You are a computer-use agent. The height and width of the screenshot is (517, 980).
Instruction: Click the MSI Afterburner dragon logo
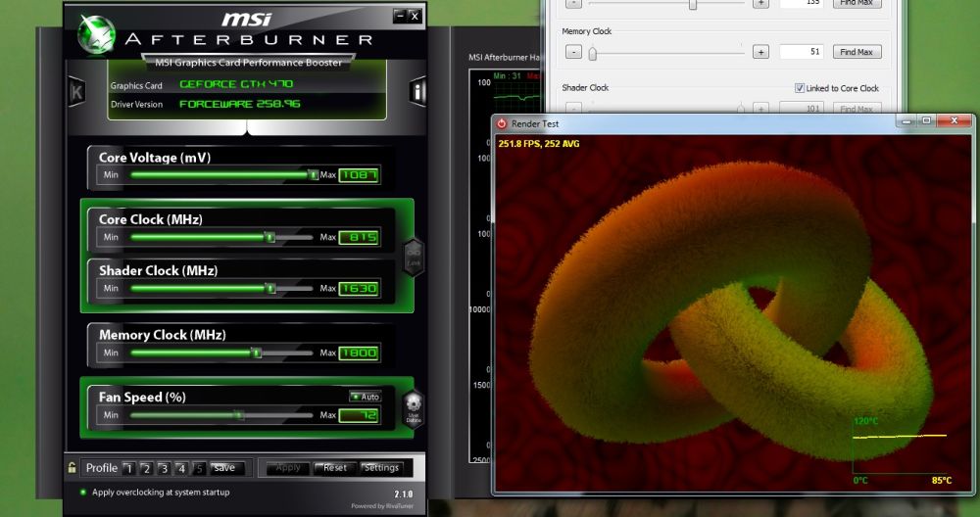point(96,34)
